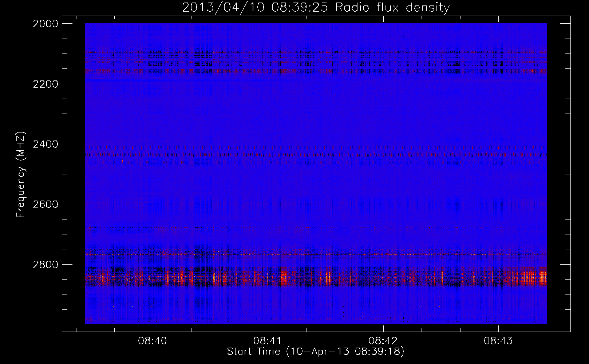The height and width of the screenshot is (364, 589).
Task: Click the "Start Time (10-Apr-13 08:39:18)" axis title
Action: pos(316,352)
